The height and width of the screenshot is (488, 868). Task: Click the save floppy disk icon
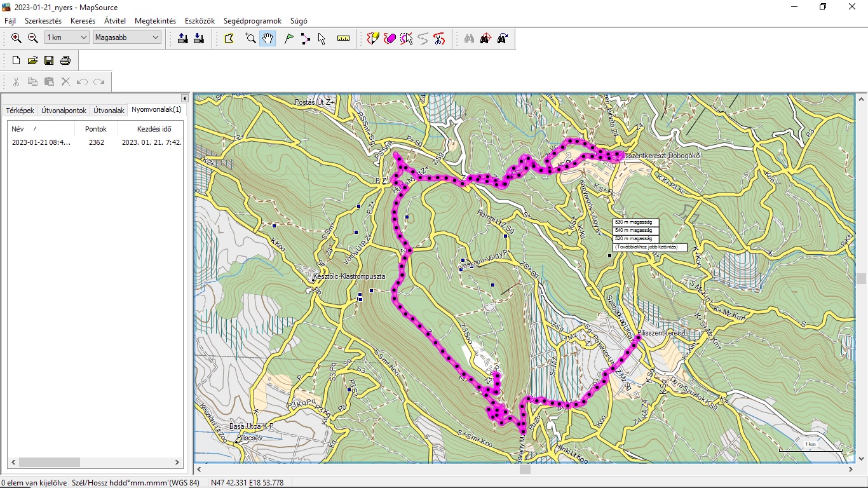tap(49, 60)
